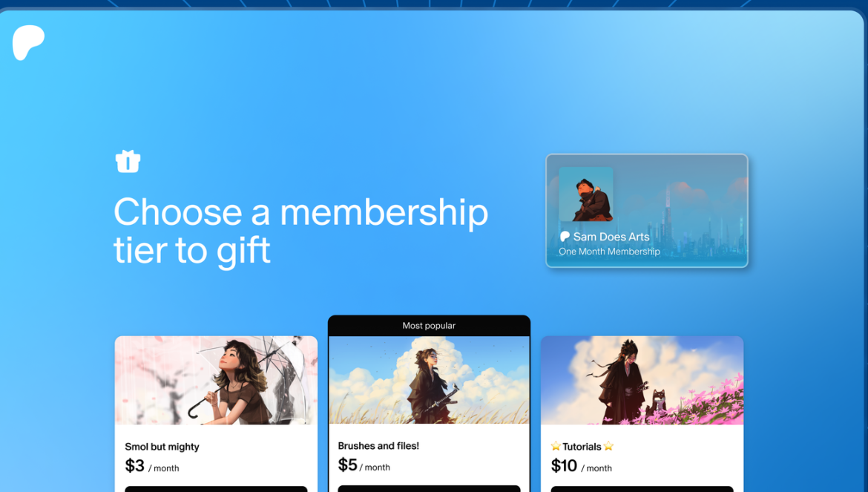This screenshot has height=492, width=868.
Task: Select the Tutorials tier image with pink flowers
Action: (x=642, y=380)
